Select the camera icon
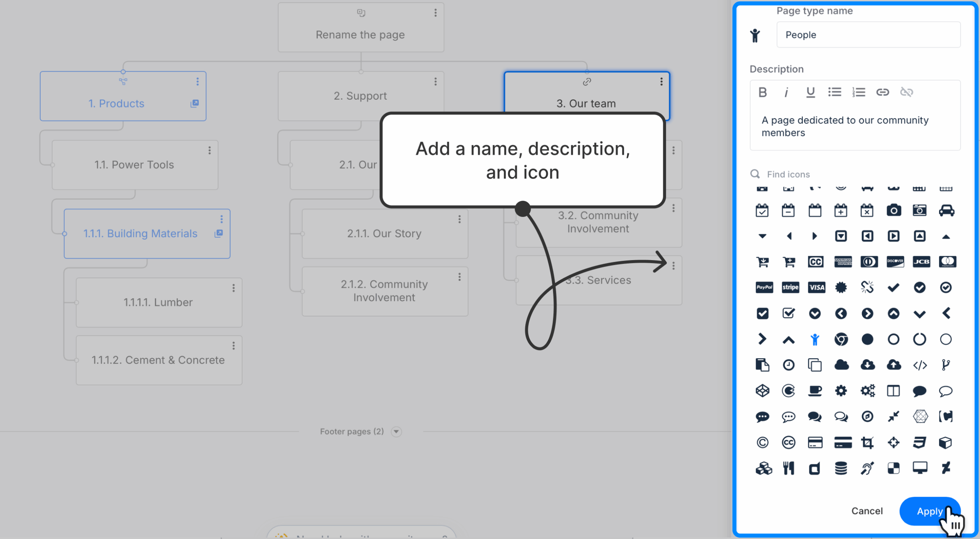Screen dimensions: 980x539 point(893,210)
